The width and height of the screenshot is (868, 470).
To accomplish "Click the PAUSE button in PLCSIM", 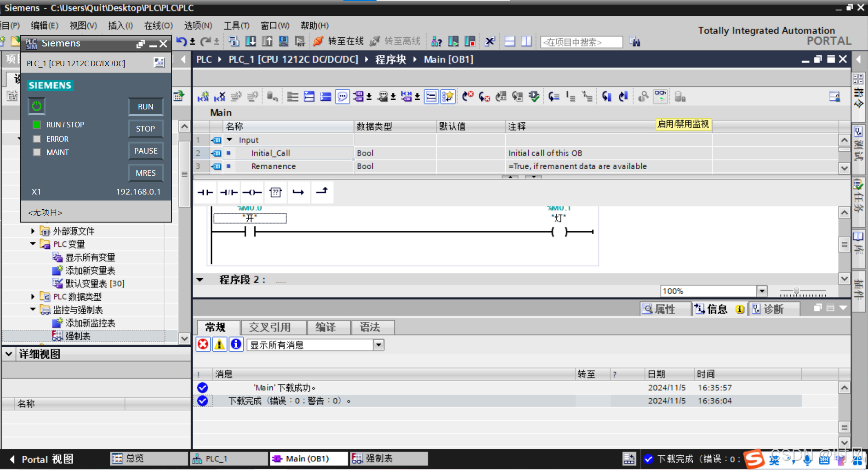I will [x=146, y=151].
